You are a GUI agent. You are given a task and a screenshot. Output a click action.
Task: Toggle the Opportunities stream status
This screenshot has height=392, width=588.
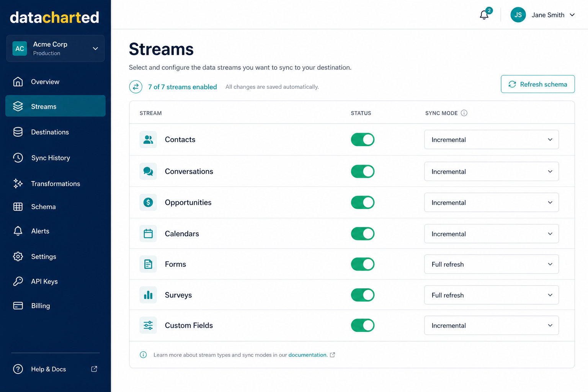pos(363,202)
